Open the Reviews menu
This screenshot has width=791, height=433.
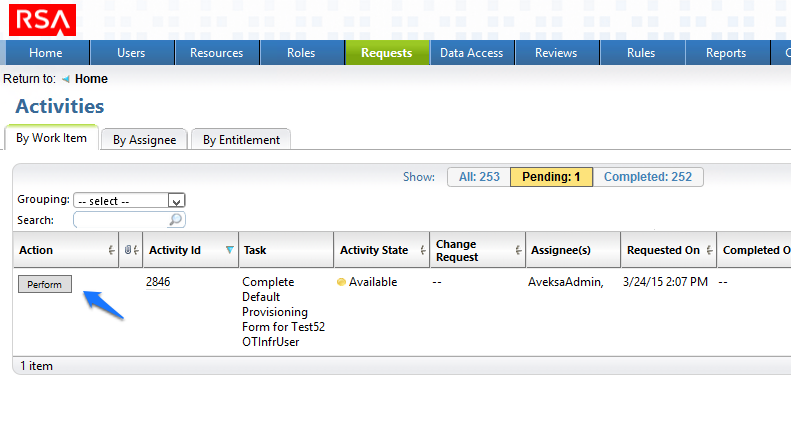[556, 53]
